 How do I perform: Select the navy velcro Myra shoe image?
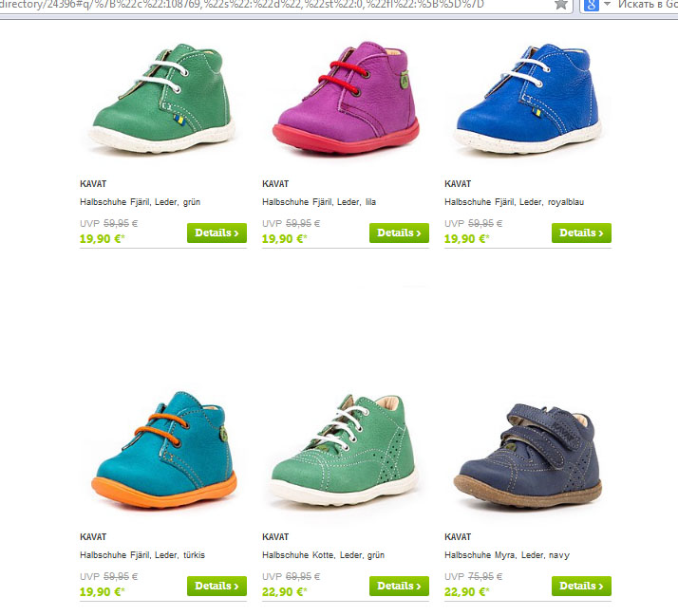(x=528, y=456)
